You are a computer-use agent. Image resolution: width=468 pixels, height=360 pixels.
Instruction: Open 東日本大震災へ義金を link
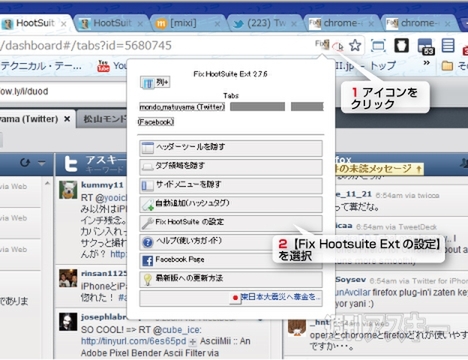(281, 296)
